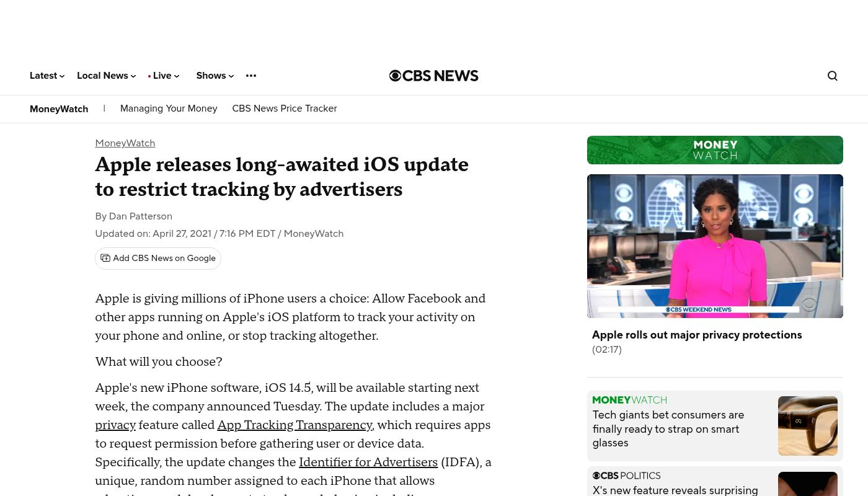Click the MoneyWatch breadcrumb above the headline
Viewport: 868px width, 496px height.
pos(125,143)
